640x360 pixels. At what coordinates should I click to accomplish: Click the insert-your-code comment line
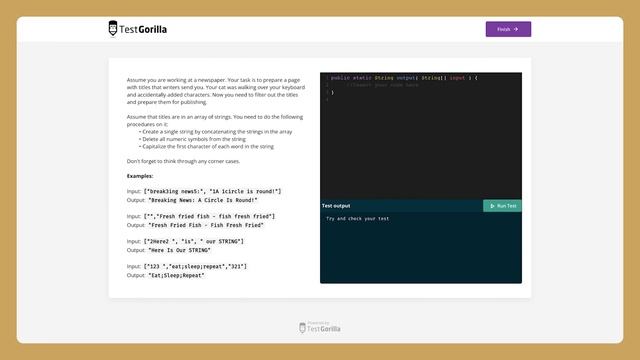pyautogui.click(x=382, y=85)
